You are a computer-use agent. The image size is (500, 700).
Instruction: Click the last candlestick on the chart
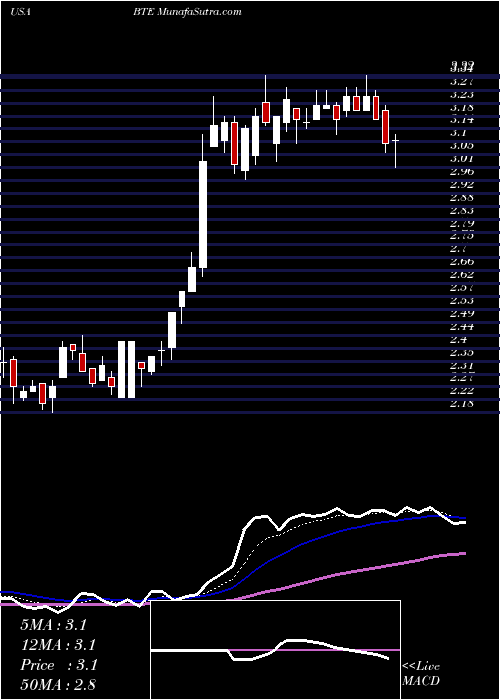396,150
